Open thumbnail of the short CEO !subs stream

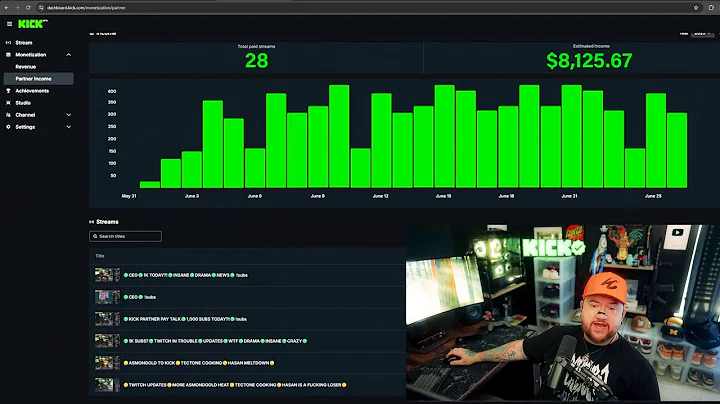107,297
